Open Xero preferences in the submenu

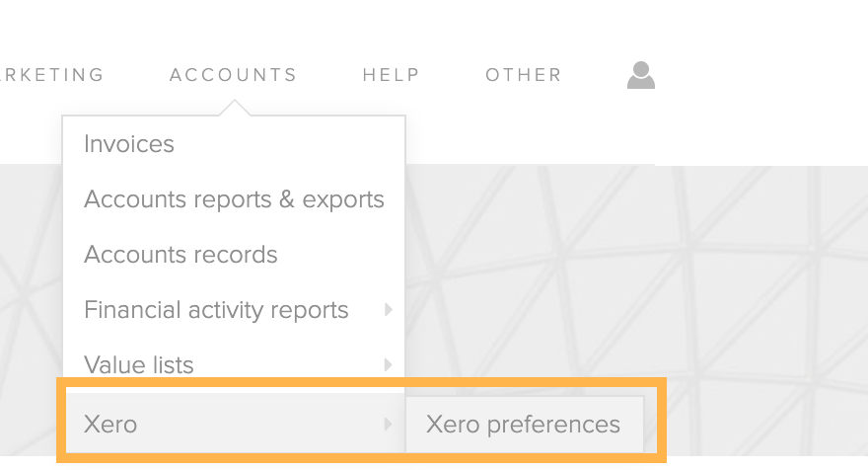coord(523,425)
